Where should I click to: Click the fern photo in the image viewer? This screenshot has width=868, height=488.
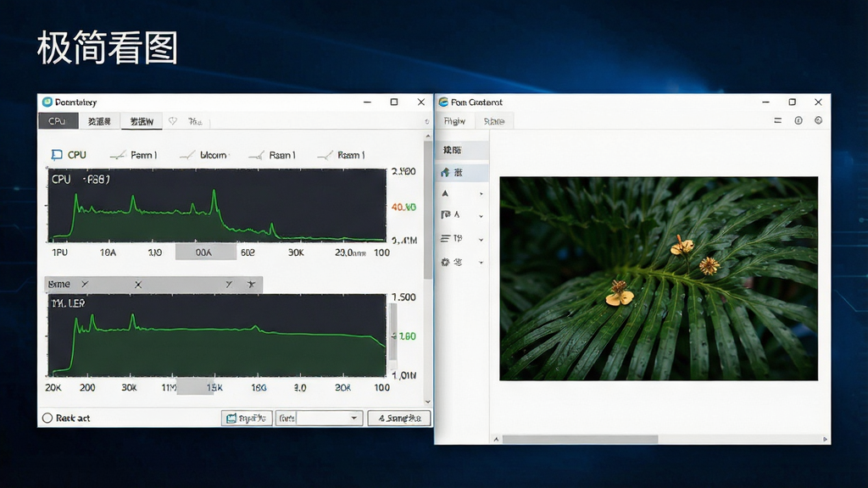tap(659, 278)
